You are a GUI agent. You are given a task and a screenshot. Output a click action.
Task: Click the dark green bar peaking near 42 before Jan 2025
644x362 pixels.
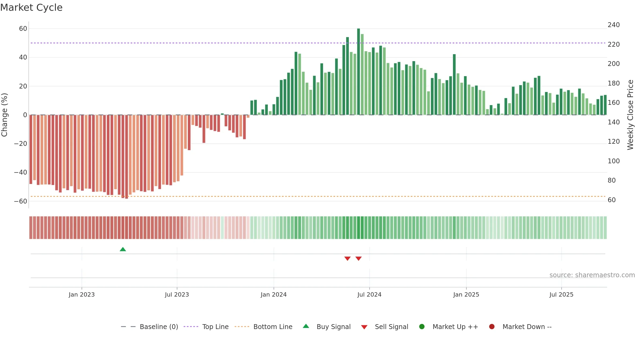pyautogui.click(x=454, y=84)
